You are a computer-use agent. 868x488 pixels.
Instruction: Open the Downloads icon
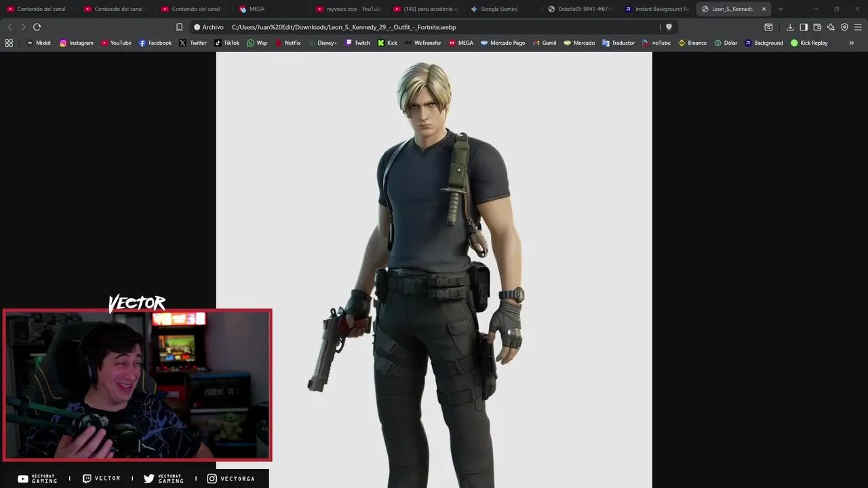[790, 27]
